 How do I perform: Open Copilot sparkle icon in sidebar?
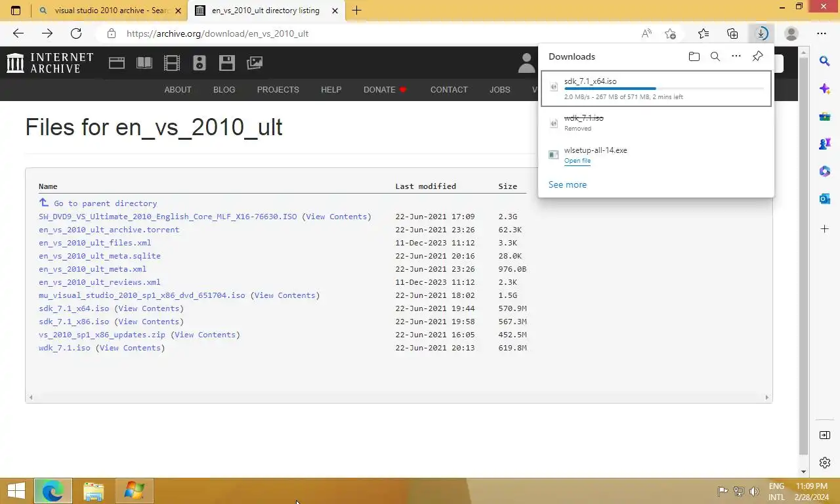pyautogui.click(x=825, y=89)
